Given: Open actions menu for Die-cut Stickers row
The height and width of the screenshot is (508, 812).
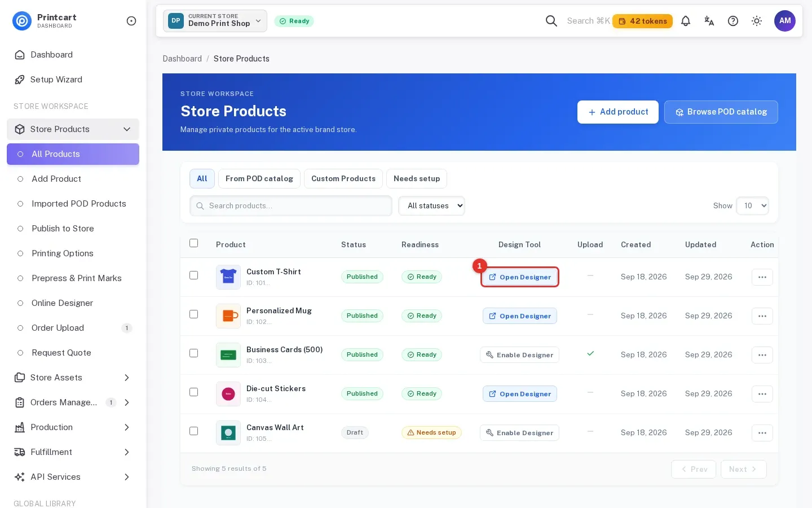Looking at the screenshot, I should [762, 394].
